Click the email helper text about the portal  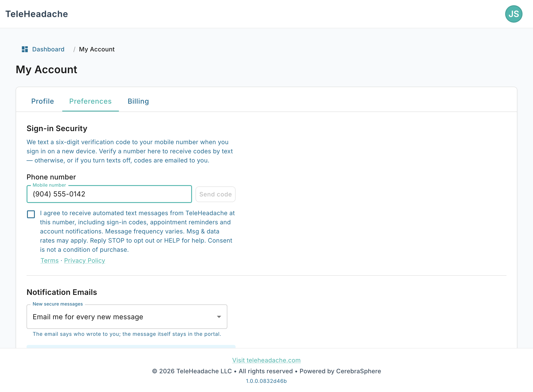tap(127, 334)
